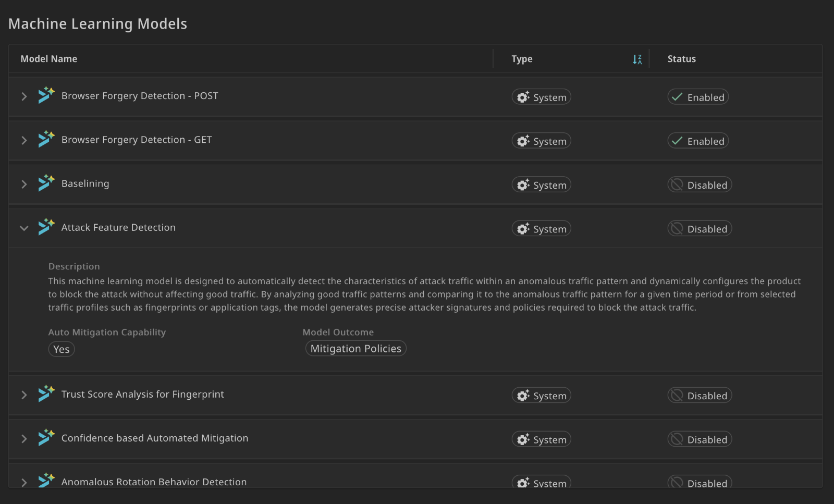Click gear icon in Attack Feature Detection System badge

pyautogui.click(x=523, y=229)
